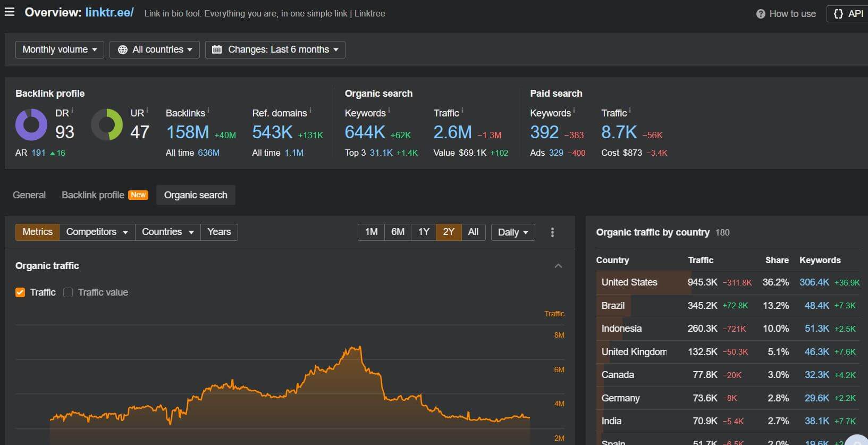Expand the Competitors dropdown
This screenshot has height=445, width=868.
(97, 232)
